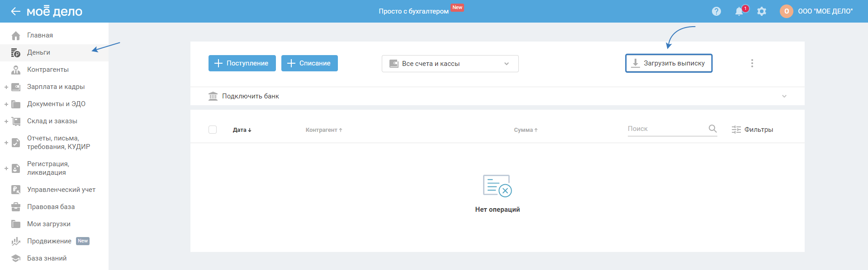Expand Склад и заказы plus sign
This screenshot has width=868, height=270.
(x=6, y=121)
